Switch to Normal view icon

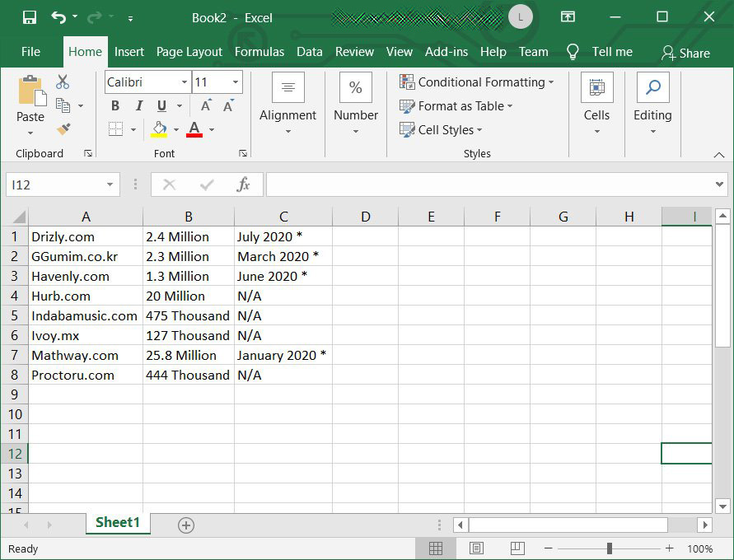pos(435,548)
